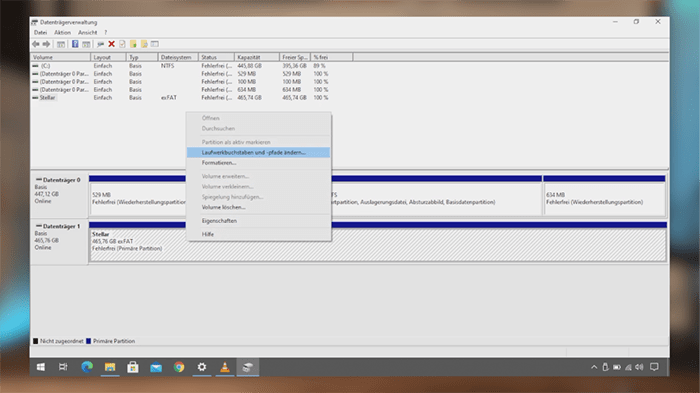Click the NTFS file system cell
This screenshot has width=700, height=393.
tap(167, 66)
